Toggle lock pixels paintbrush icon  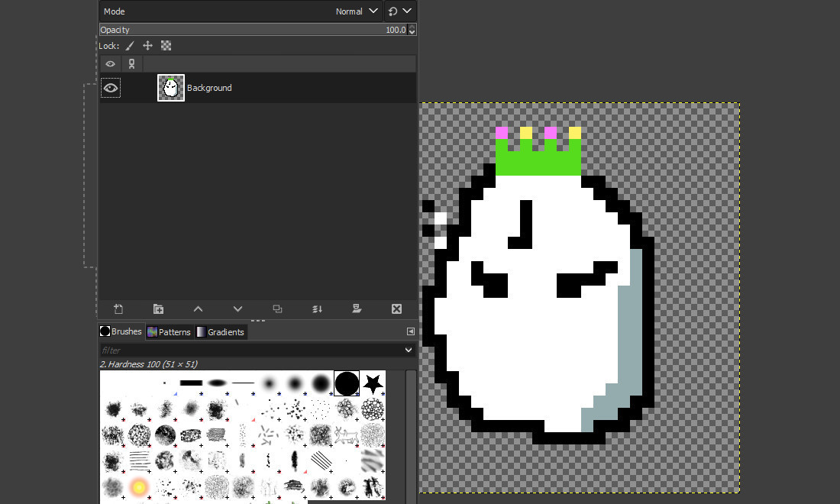pos(131,46)
